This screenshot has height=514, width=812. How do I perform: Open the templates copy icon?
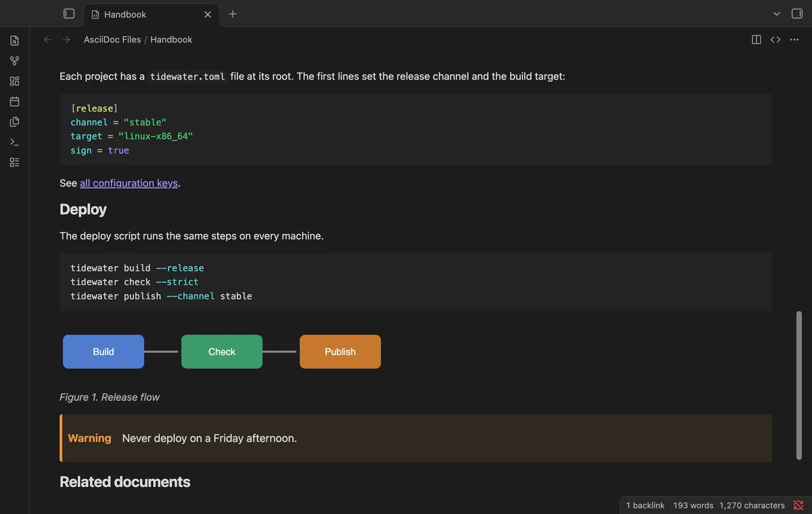tap(14, 122)
